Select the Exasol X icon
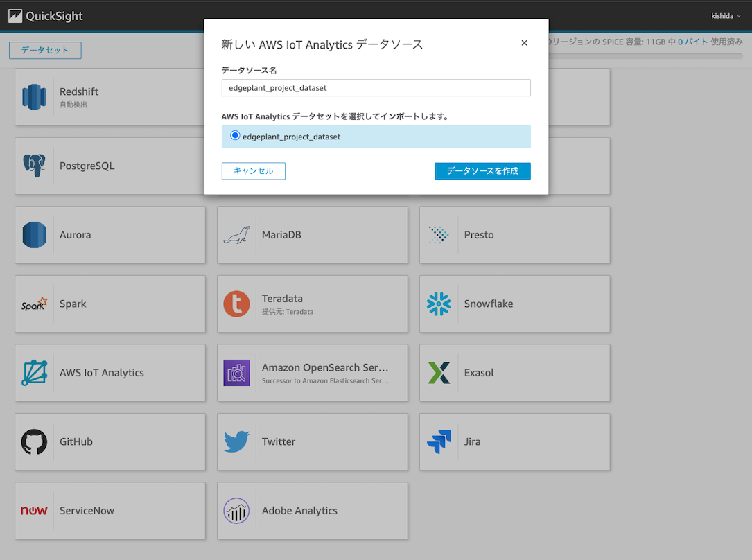This screenshot has height=560, width=752. pyautogui.click(x=439, y=373)
